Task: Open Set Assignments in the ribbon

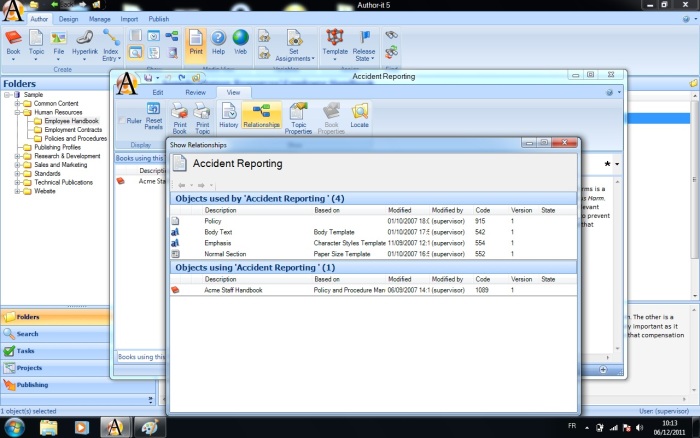Action: [x=294, y=45]
